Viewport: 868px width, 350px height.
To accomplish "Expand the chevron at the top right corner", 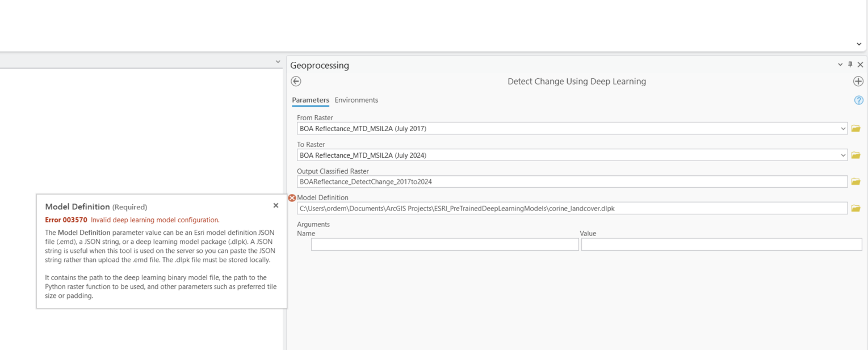I will coord(858,44).
